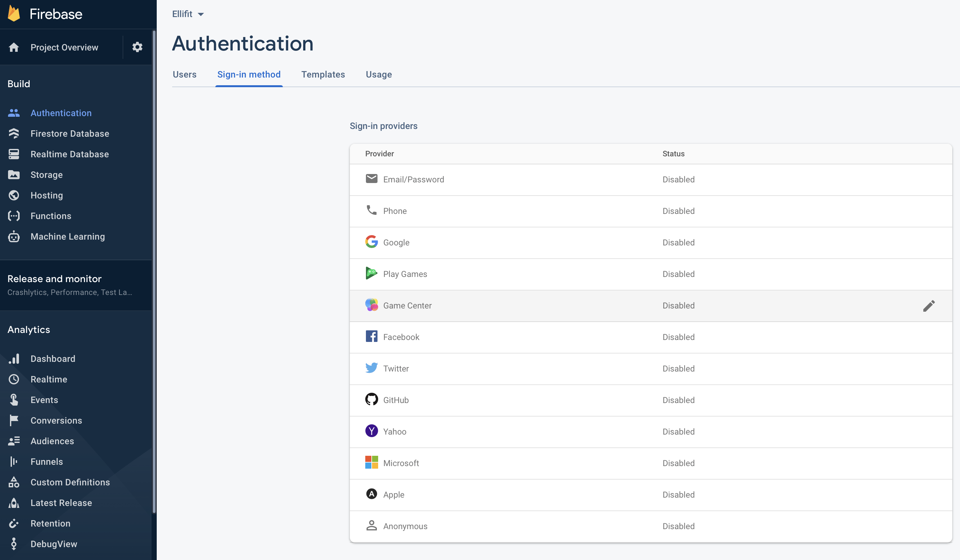Click the Retention icon
Viewport: 960px width, 560px height.
pos(14,523)
